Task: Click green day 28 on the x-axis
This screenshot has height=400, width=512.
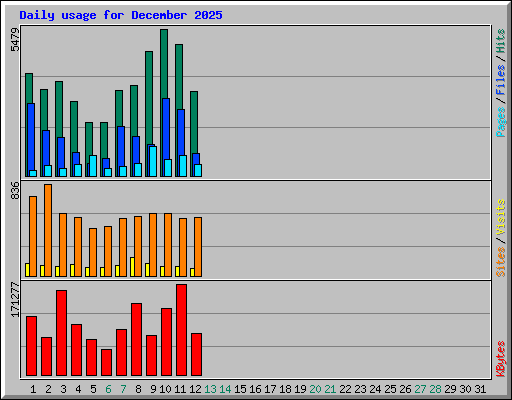Action: click(x=435, y=389)
